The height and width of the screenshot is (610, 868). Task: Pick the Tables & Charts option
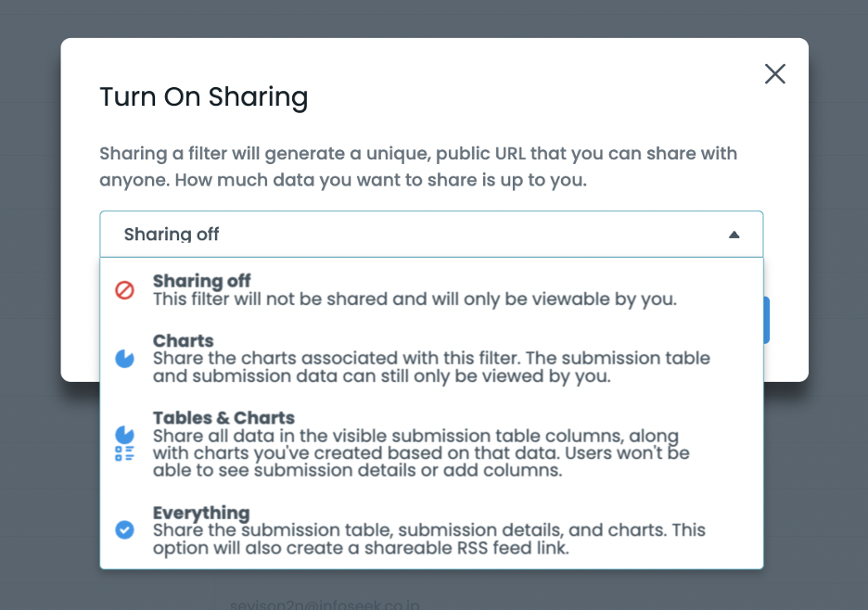pyautogui.click(x=223, y=417)
